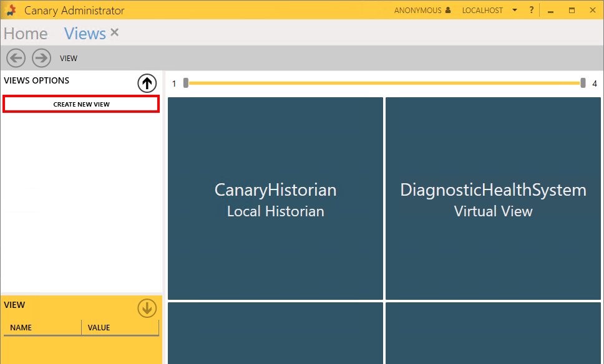This screenshot has height=364, width=604.
Task: Click the Anonymous user icon
Action: point(448,11)
